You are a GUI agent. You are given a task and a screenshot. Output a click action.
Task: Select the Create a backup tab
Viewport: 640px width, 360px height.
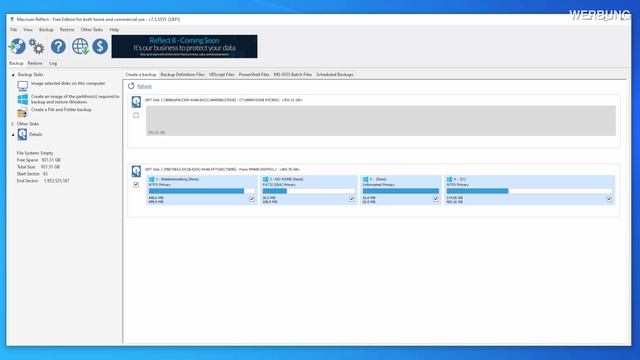tap(140, 75)
